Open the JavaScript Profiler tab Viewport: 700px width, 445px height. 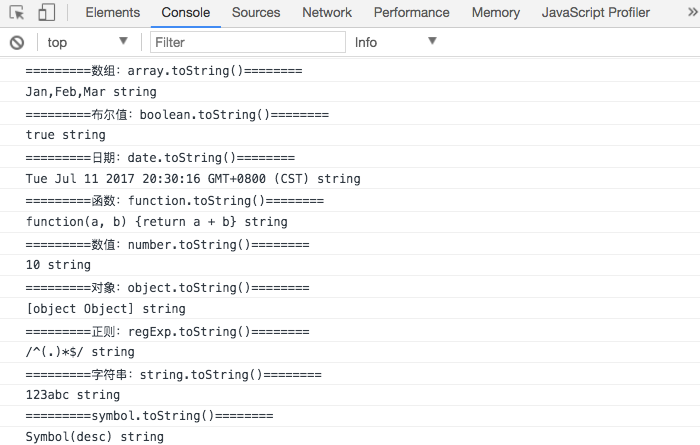(x=596, y=12)
